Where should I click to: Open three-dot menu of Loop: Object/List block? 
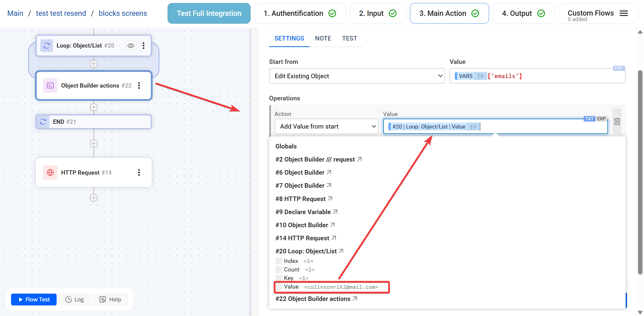pos(143,46)
